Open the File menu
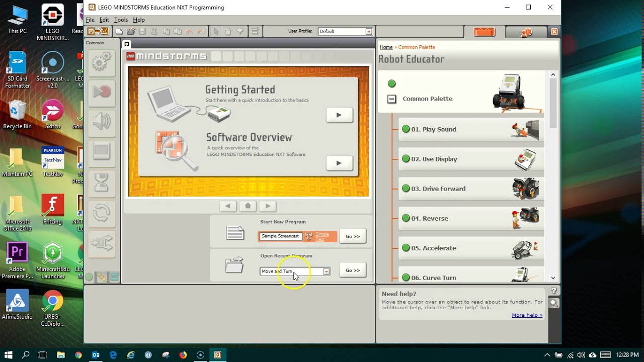Image resolution: width=644 pixels, height=362 pixels. (90, 20)
